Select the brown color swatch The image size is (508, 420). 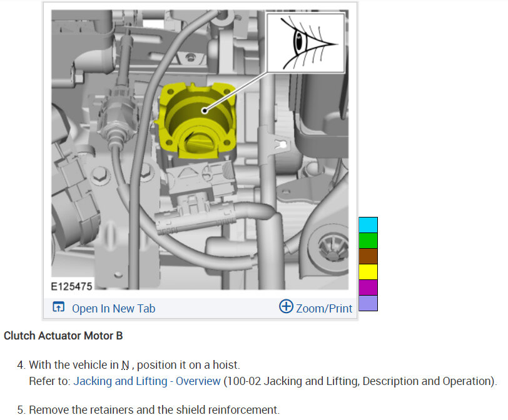point(368,256)
